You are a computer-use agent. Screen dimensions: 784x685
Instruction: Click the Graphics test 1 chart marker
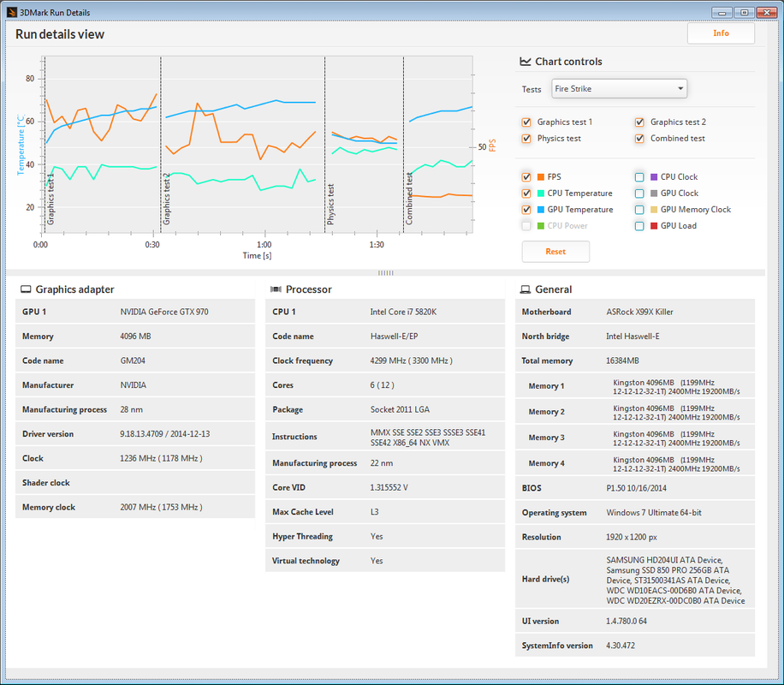point(50,200)
